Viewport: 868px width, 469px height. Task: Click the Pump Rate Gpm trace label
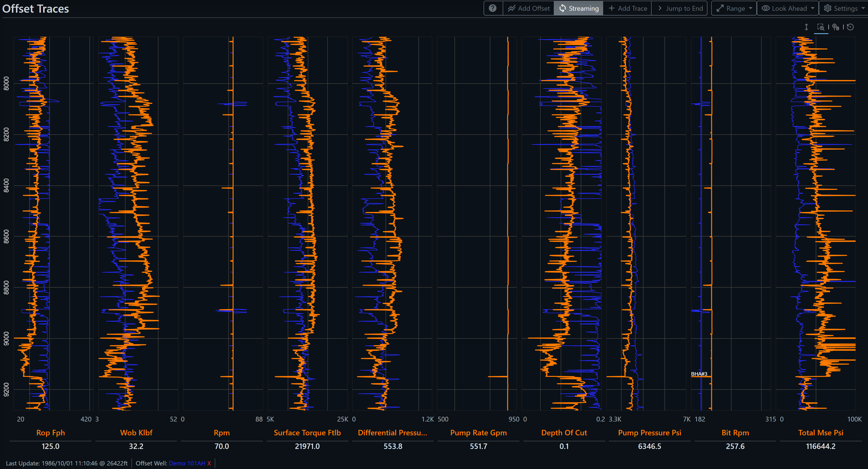coord(478,432)
